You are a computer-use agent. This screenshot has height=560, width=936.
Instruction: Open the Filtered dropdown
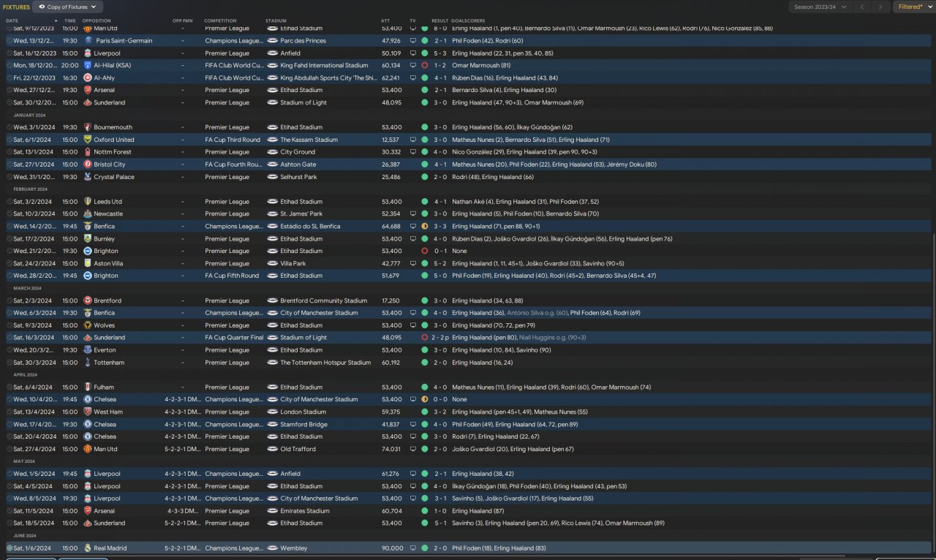pos(913,7)
